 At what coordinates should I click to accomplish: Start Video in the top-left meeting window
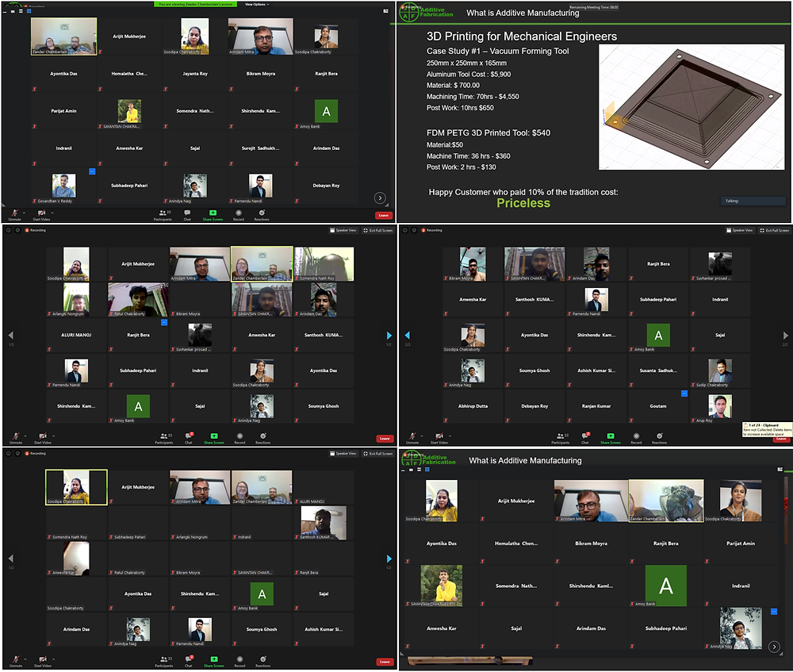pos(41,214)
